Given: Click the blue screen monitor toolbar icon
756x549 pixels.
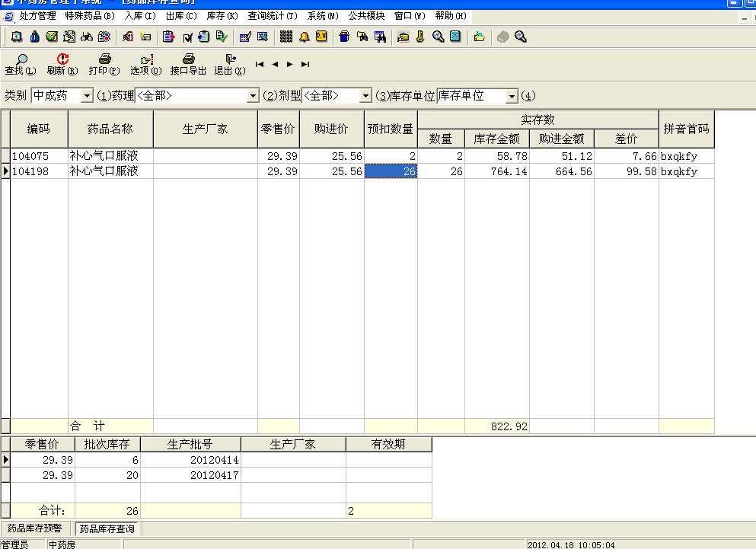Looking at the screenshot, I should click(263, 37).
